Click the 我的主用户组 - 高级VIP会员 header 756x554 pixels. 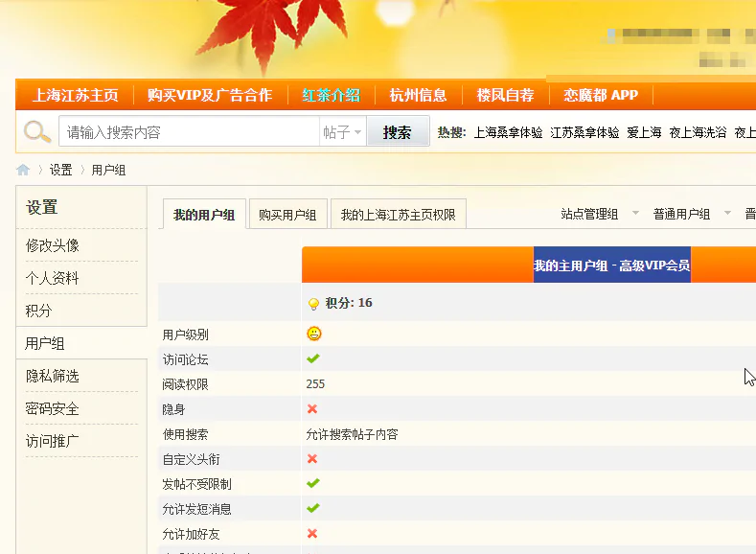point(612,265)
